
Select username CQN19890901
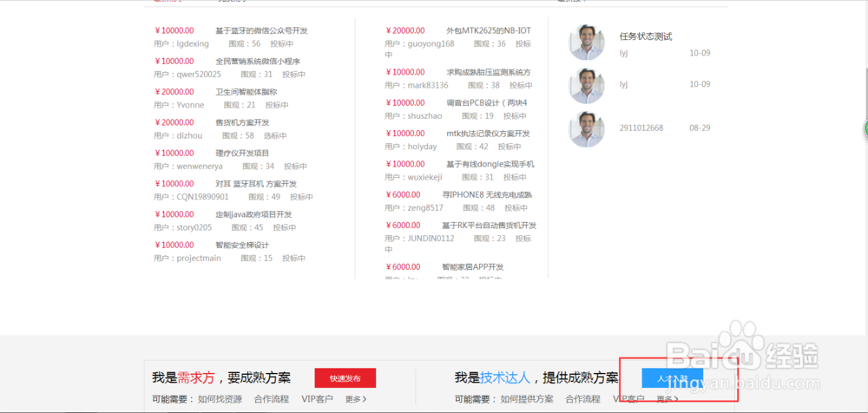(x=202, y=197)
